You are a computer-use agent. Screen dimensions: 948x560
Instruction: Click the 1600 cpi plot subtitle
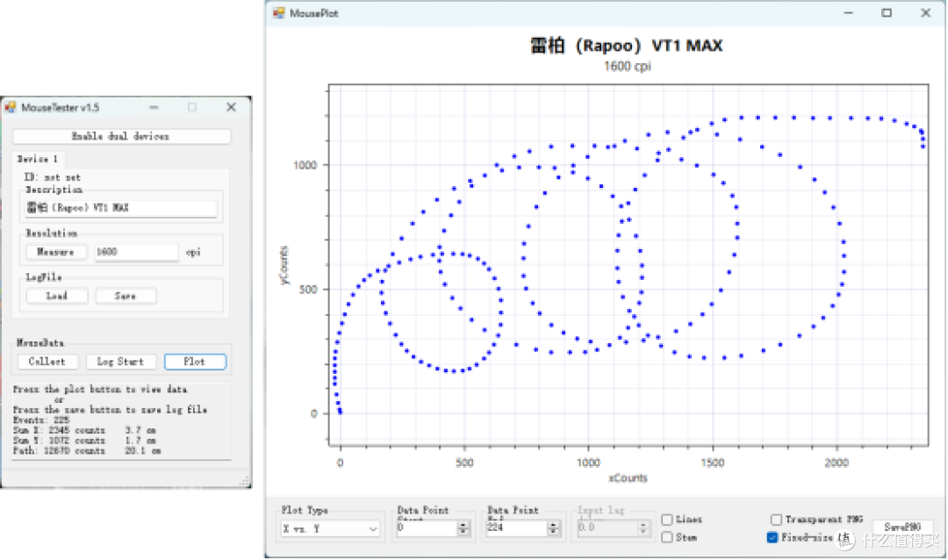627,67
